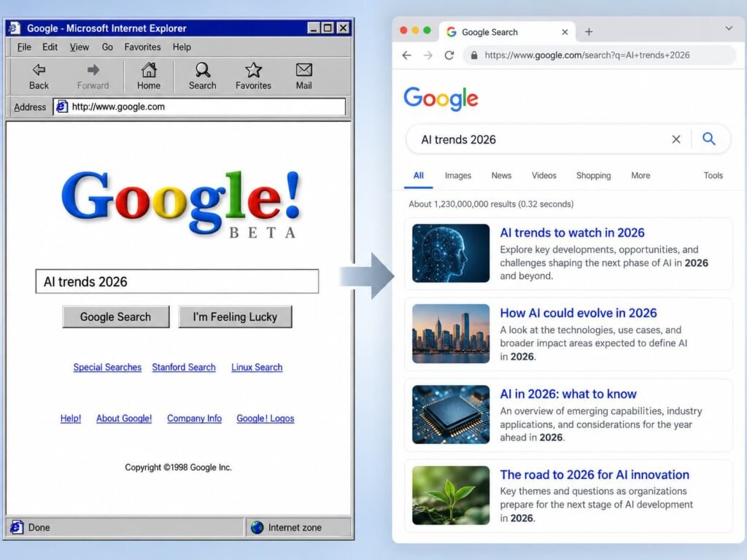This screenshot has width=747, height=560.
Task: Click the I'm Feeling Lucky button
Action: tap(235, 316)
